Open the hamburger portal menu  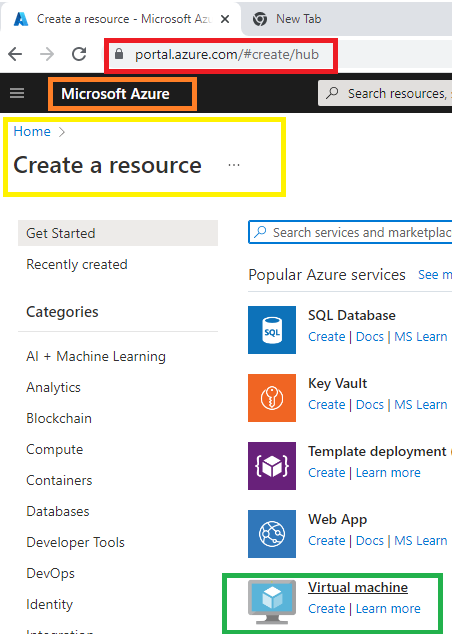[17, 93]
